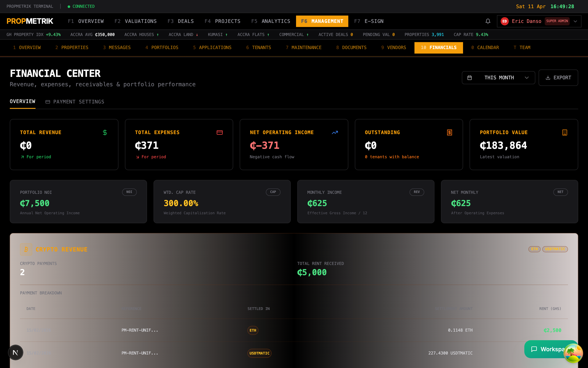This screenshot has height=368, width=588.
Task: Click the Export button
Action: (558, 78)
